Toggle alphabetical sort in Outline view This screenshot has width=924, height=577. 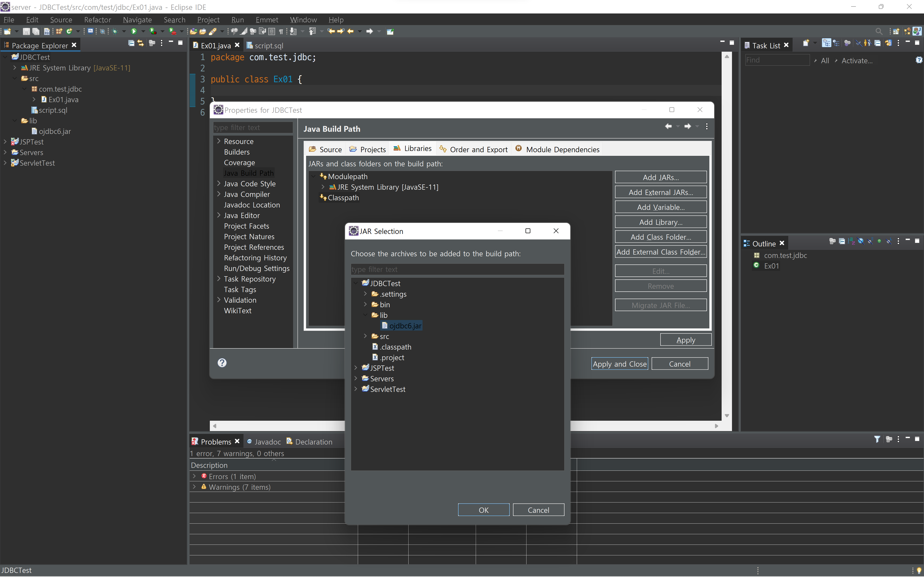click(852, 241)
